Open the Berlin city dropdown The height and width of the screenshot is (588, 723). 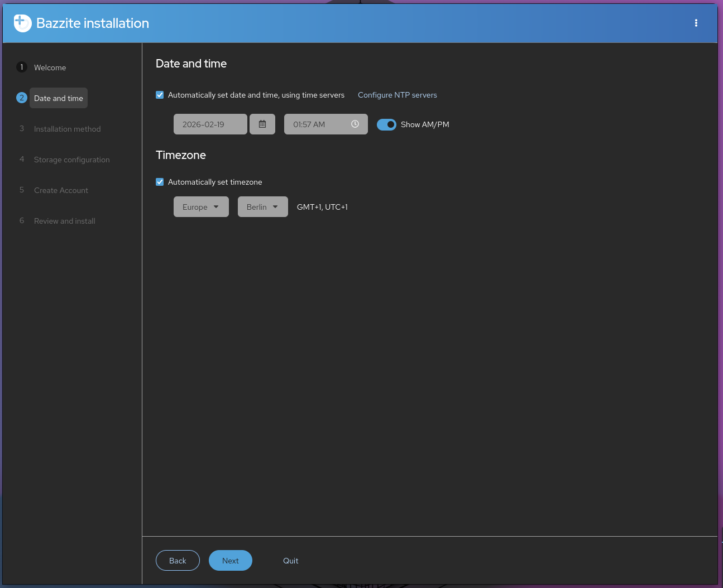262,206
